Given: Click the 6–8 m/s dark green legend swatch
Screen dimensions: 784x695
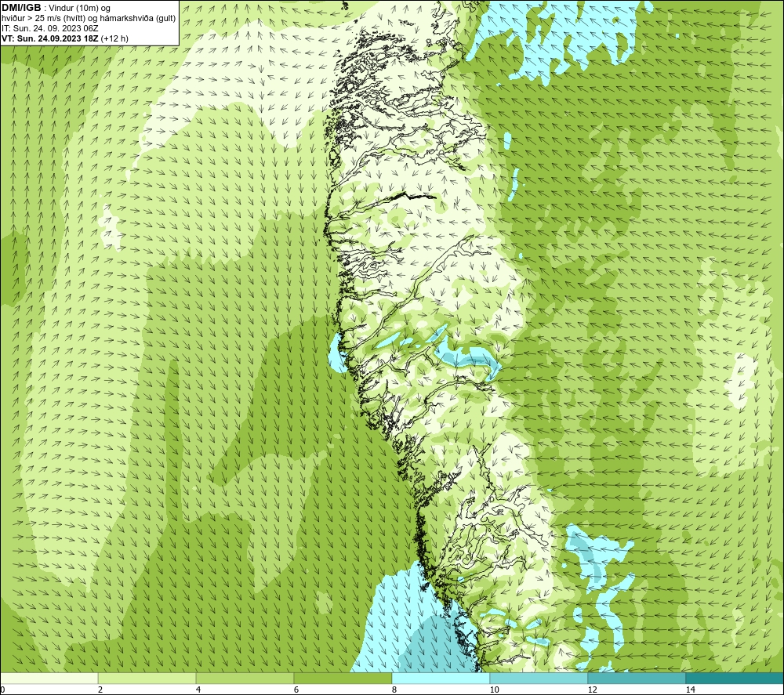Looking at the screenshot, I should point(343,679).
